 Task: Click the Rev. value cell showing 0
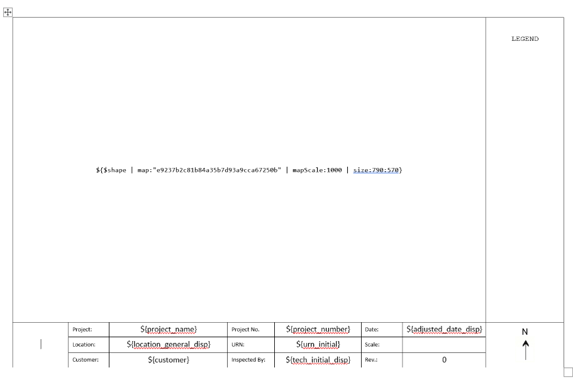(x=444, y=360)
